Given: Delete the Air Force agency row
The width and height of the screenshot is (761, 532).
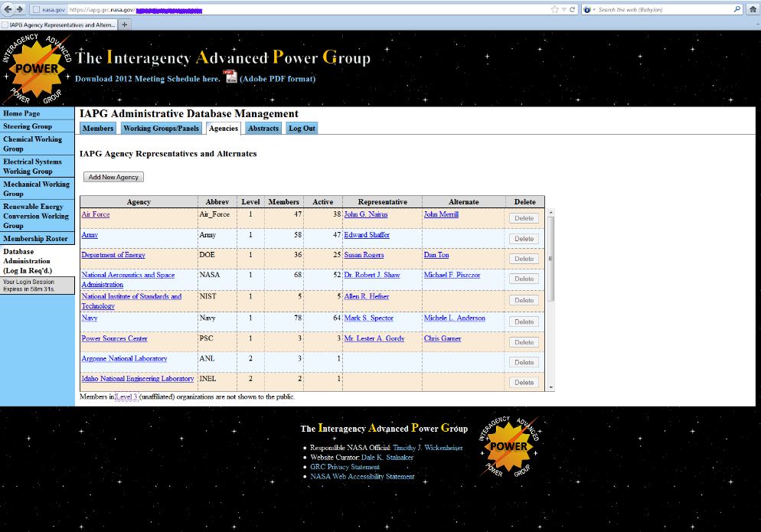Looking at the screenshot, I should tap(524, 218).
